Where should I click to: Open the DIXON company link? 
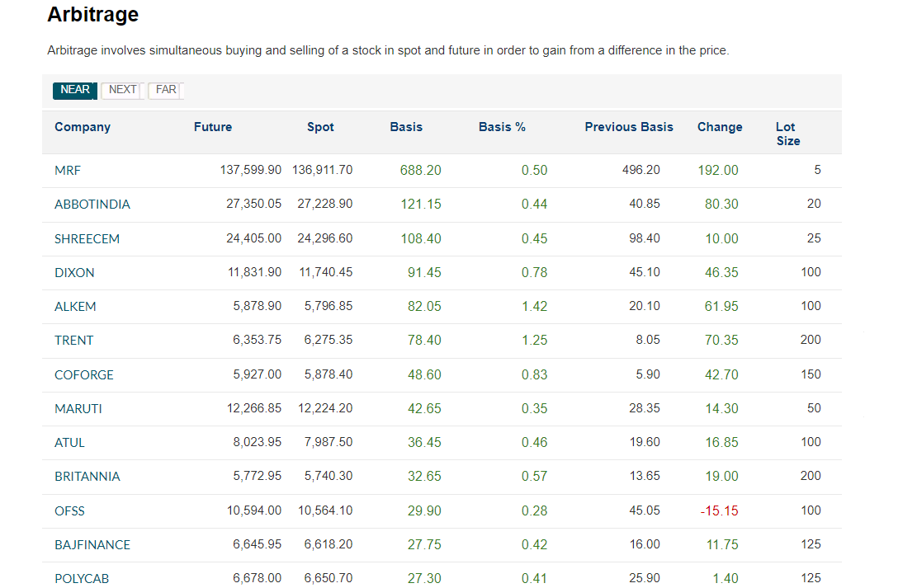point(74,273)
